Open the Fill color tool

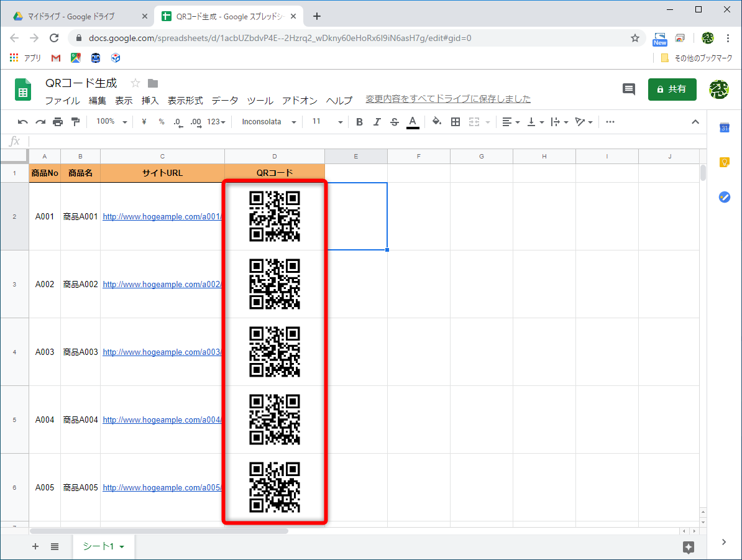[x=437, y=121]
